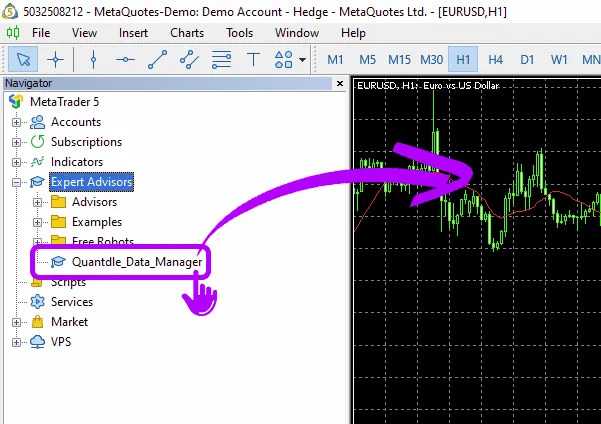
Task: Switch to M30 timeframe
Action: tap(432, 59)
